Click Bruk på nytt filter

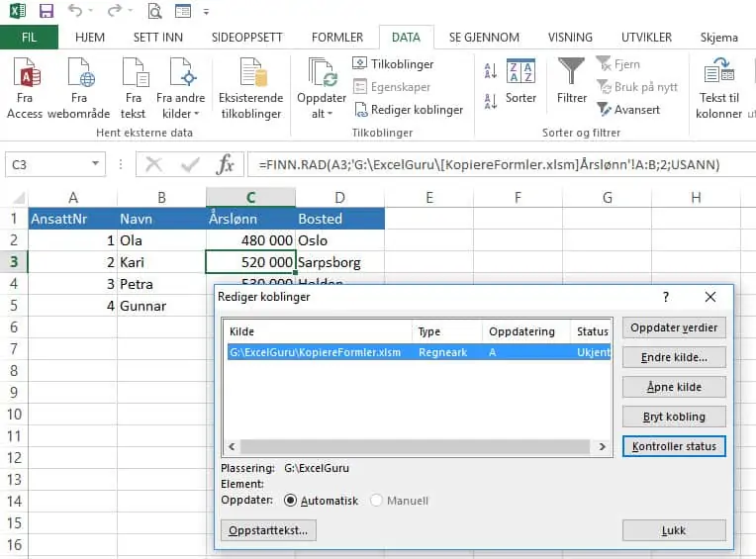tap(637, 87)
